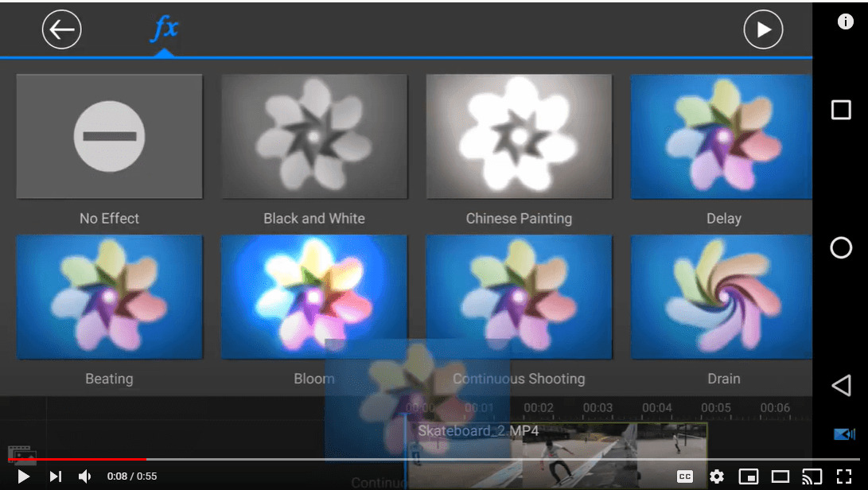The image size is (868, 490).
Task: Click the 00:06 timeline ruler mark
Action: pos(775,408)
